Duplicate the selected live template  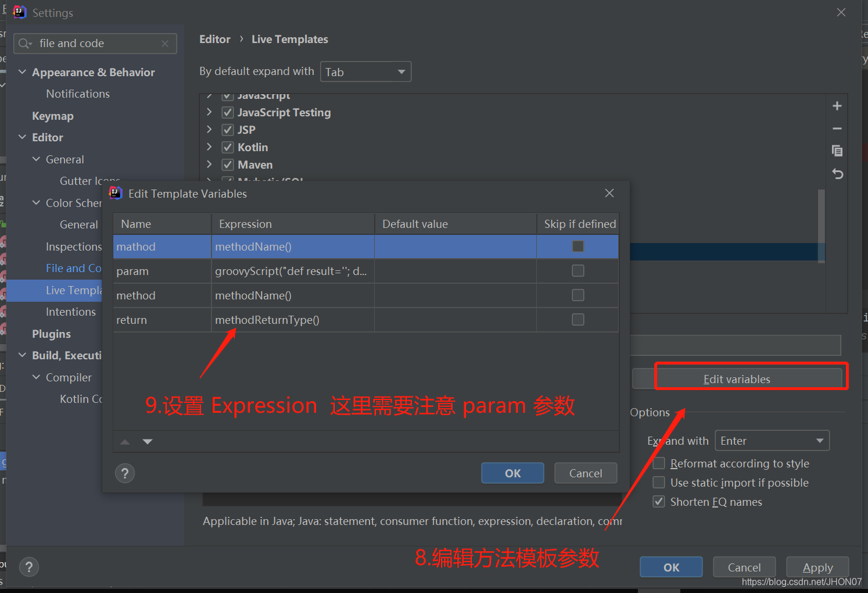[x=837, y=151]
